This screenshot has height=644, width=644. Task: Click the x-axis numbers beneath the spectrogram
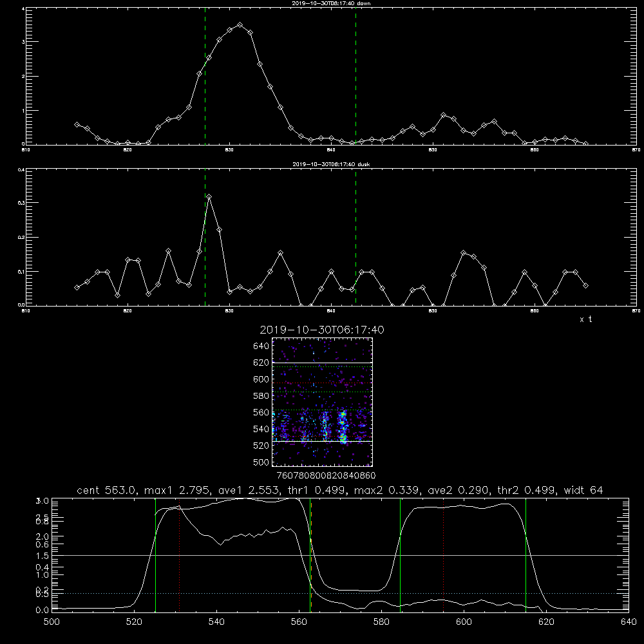(327, 475)
